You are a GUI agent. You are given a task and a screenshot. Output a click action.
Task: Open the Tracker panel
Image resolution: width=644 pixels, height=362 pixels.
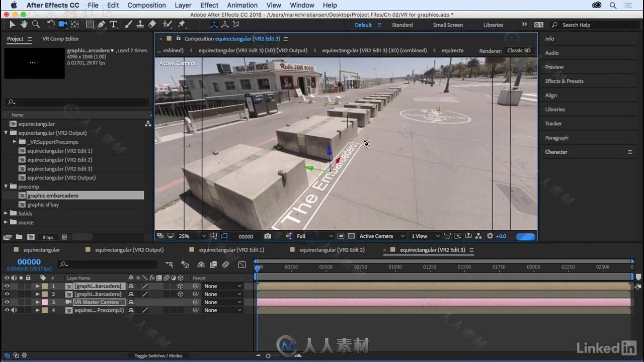[553, 123]
